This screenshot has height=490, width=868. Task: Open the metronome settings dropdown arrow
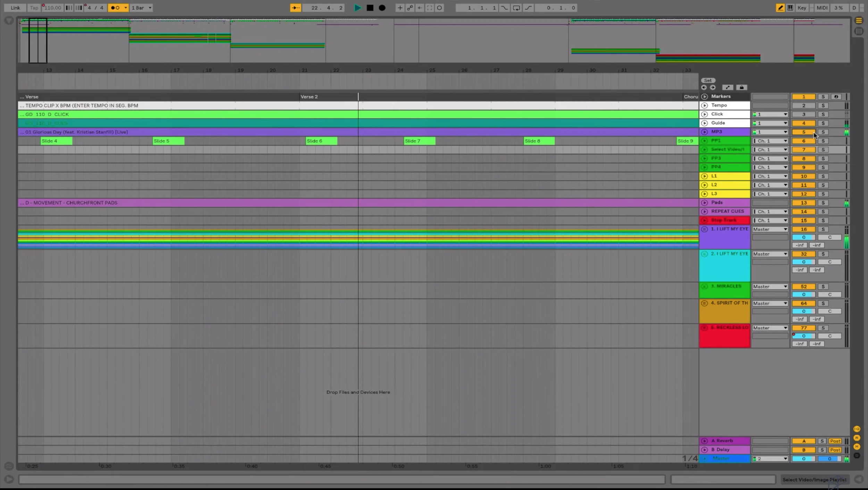coord(126,8)
